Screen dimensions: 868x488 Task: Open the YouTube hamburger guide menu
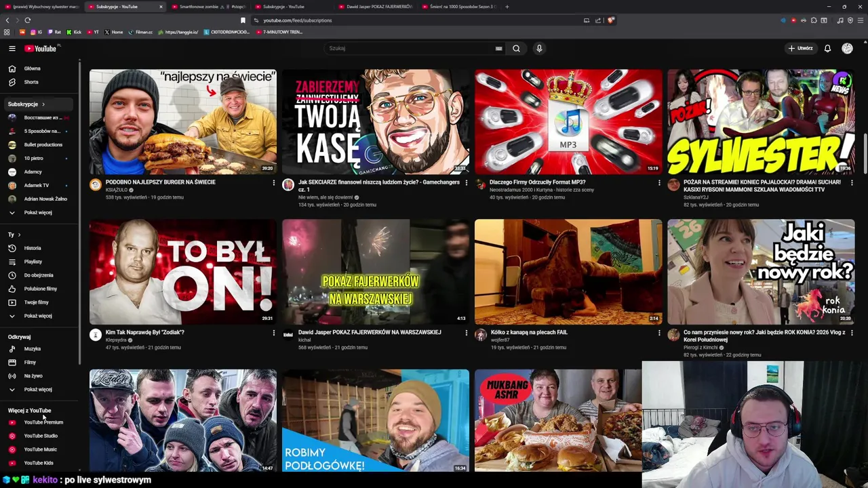coord(12,48)
